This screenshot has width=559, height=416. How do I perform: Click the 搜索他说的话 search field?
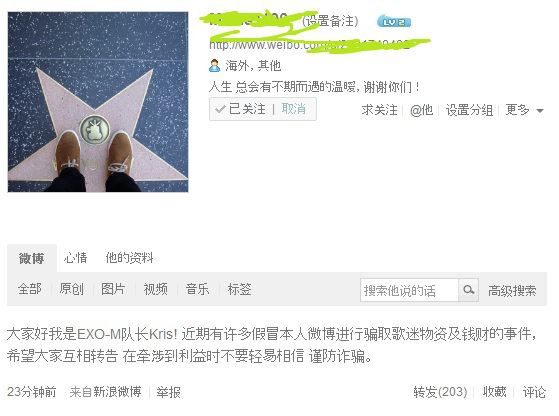pos(409,290)
